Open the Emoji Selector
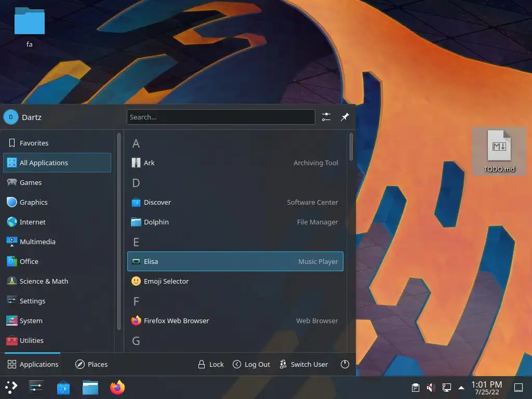 (235, 281)
